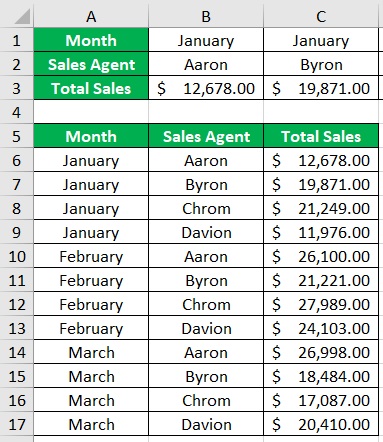
Task: Select February cell in row 13
Action: pyautogui.click(x=91, y=328)
